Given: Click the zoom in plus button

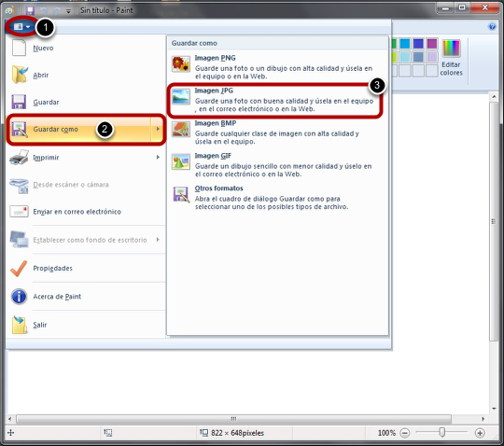Looking at the screenshot, I should click(x=480, y=433).
